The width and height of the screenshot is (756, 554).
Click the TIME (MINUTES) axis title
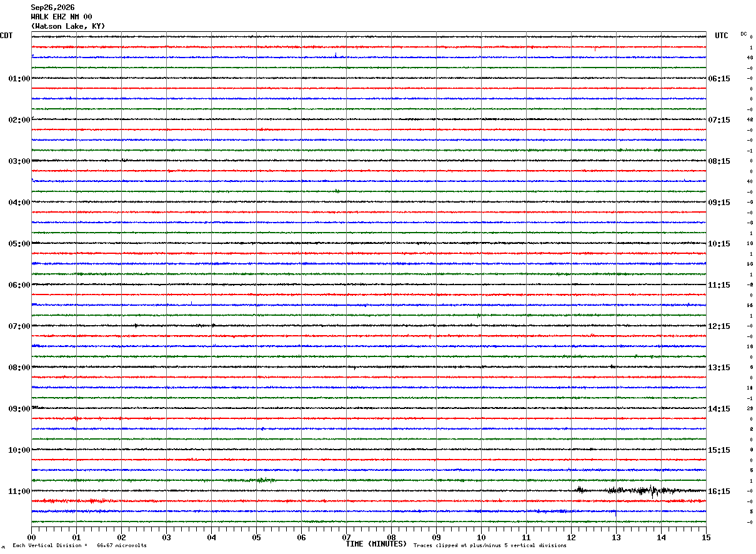point(376,544)
